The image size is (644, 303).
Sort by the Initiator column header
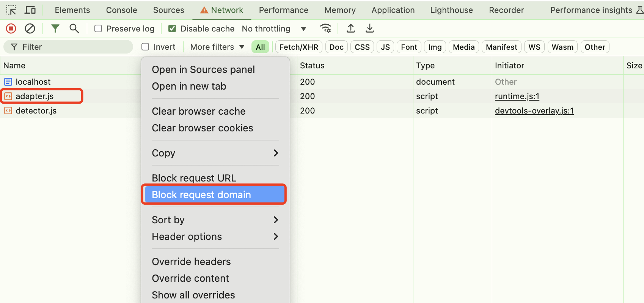558,65
